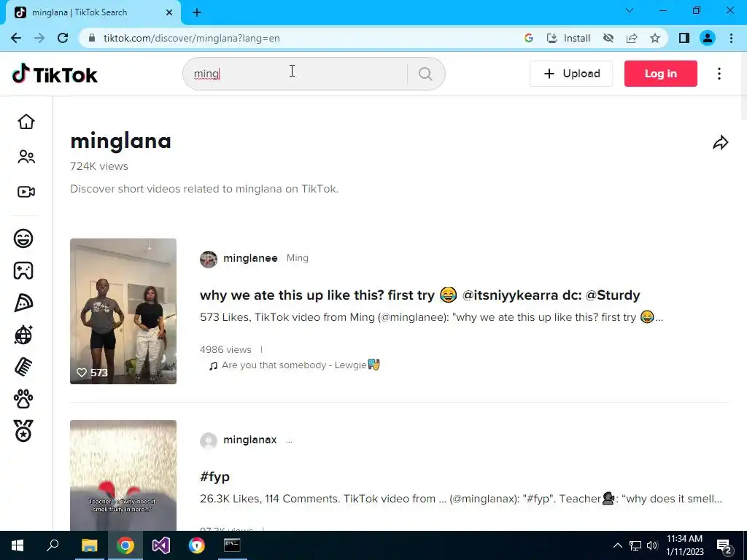Open the Windows notification center
The height and width of the screenshot is (560, 747).
click(x=724, y=546)
